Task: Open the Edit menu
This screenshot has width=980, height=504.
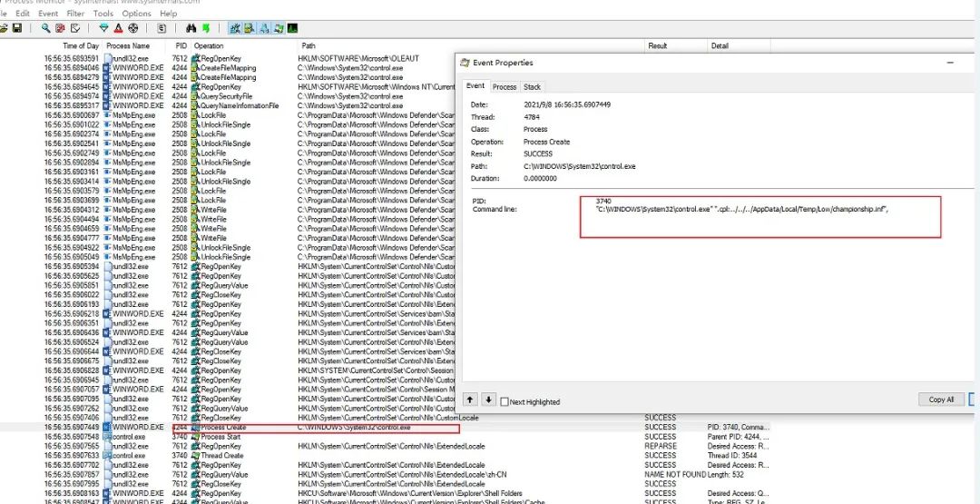Action: pos(23,13)
